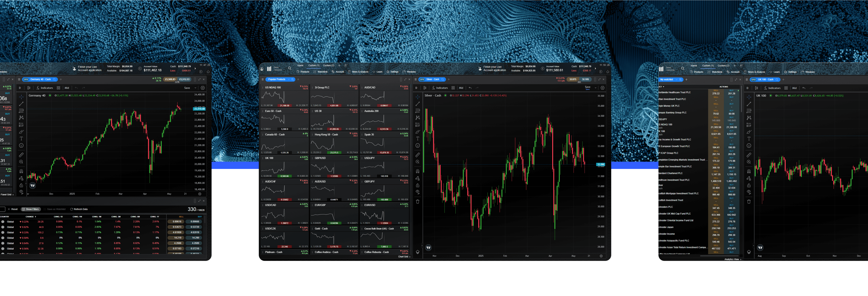This screenshot has width=868, height=296.
Task: Undo last action in Silver chart toolbar
Action: pos(470,88)
